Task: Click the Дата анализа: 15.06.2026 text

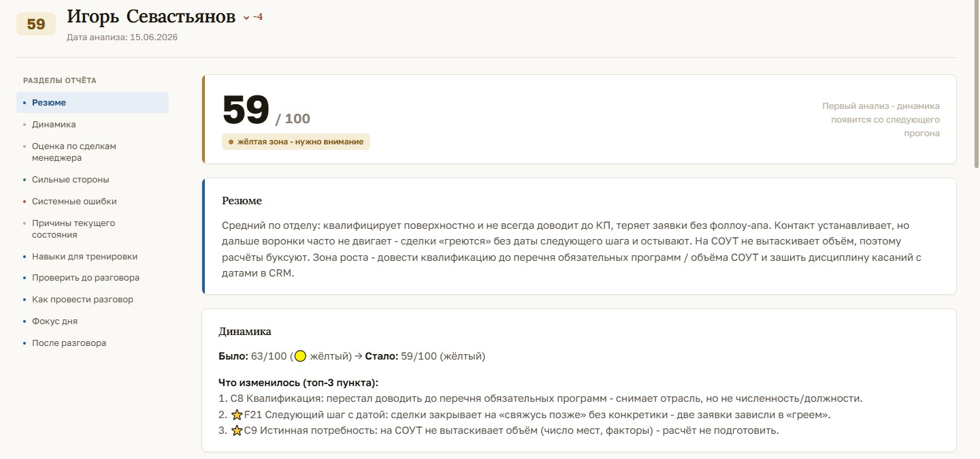Action: click(122, 37)
